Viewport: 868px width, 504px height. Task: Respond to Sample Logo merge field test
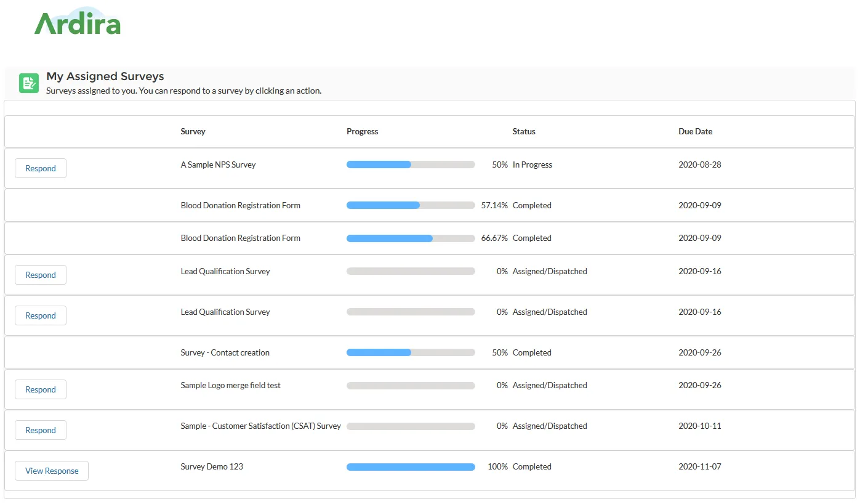(x=41, y=389)
